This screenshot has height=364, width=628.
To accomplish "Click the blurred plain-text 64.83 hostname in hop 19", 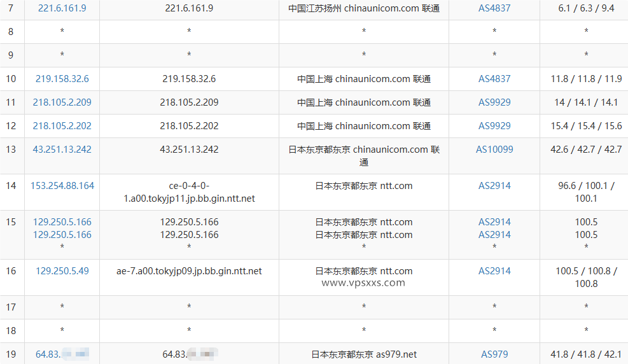I will point(189,354).
